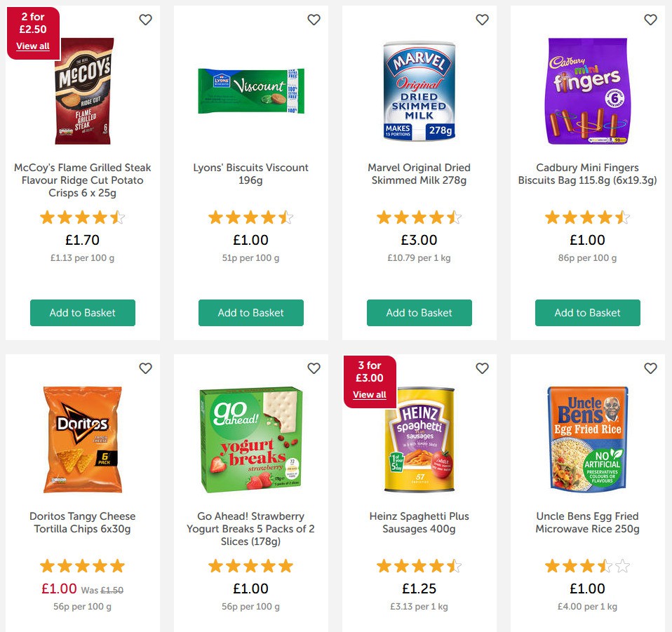This screenshot has height=632, width=672.
Task: Heart the Go Ahead! Yogurt Breaks
Action: point(314,368)
